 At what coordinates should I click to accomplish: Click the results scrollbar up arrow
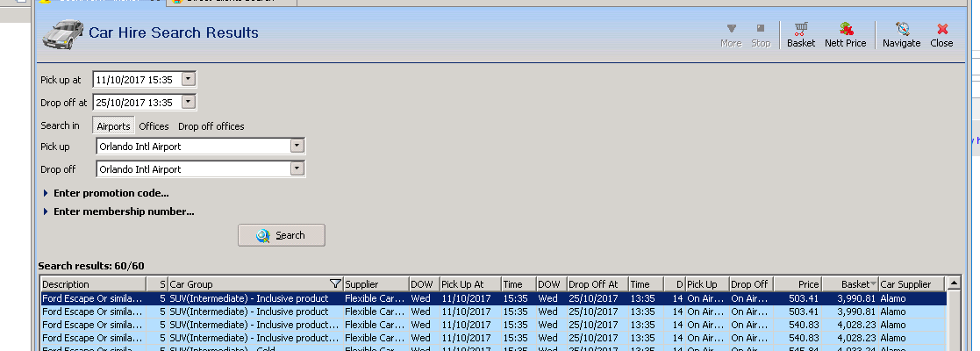953,283
